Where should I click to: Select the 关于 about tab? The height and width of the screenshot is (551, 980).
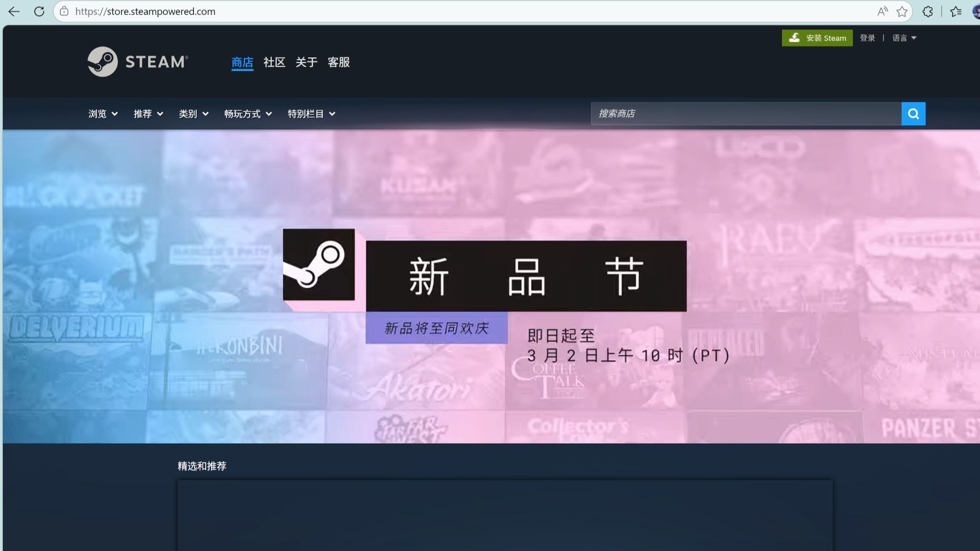pos(306,62)
